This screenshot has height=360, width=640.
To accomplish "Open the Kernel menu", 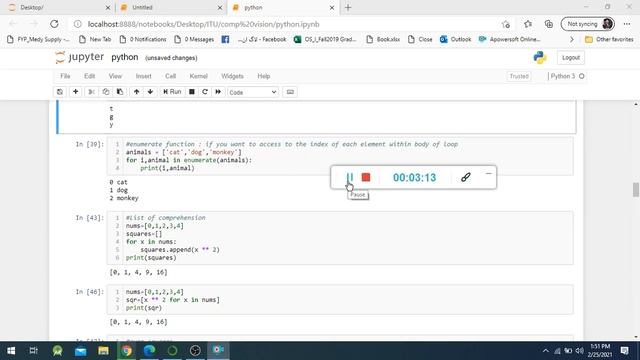I will tap(198, 76).
